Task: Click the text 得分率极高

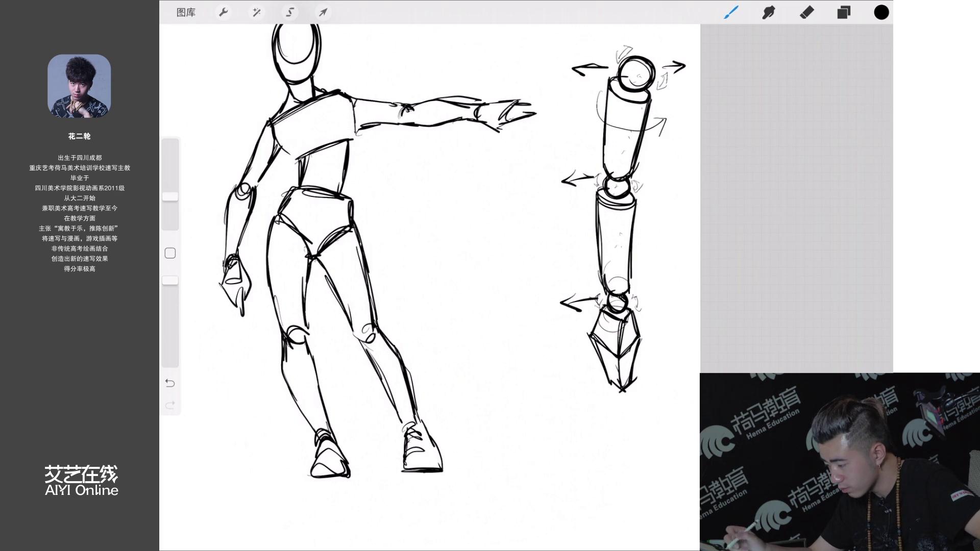Action: click(80, 268)
